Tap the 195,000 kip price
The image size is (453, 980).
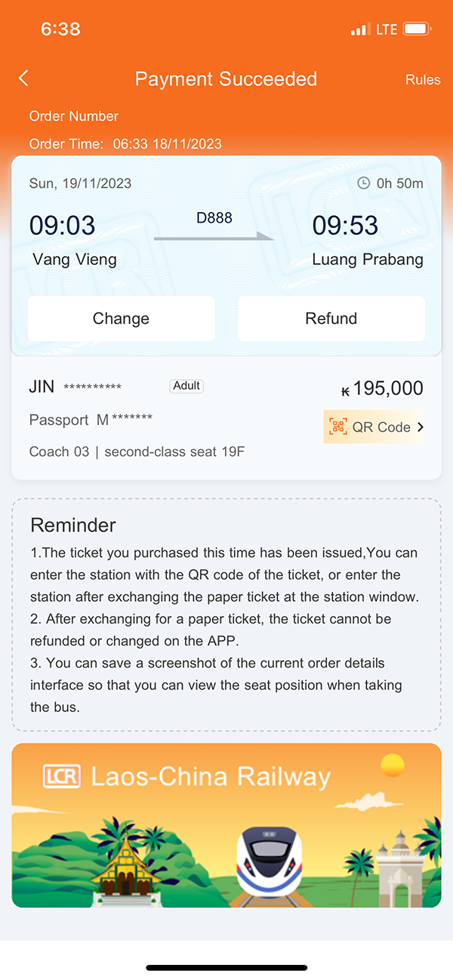tap(383, 389)
